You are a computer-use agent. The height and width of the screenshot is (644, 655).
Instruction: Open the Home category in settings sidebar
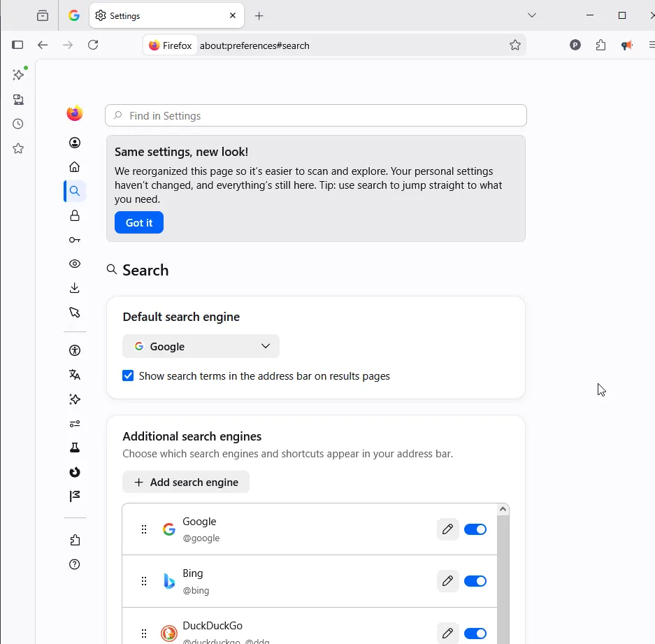[x=75, y=166]
